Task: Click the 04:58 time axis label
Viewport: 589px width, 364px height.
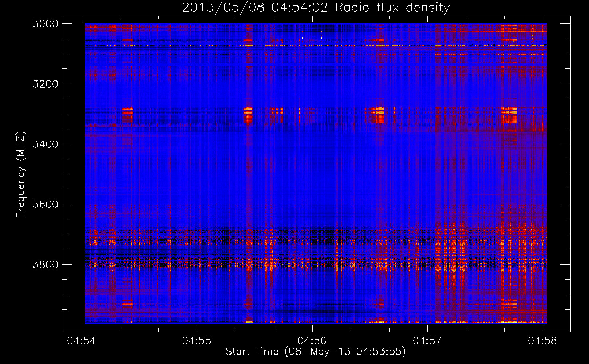Action: 542,341
